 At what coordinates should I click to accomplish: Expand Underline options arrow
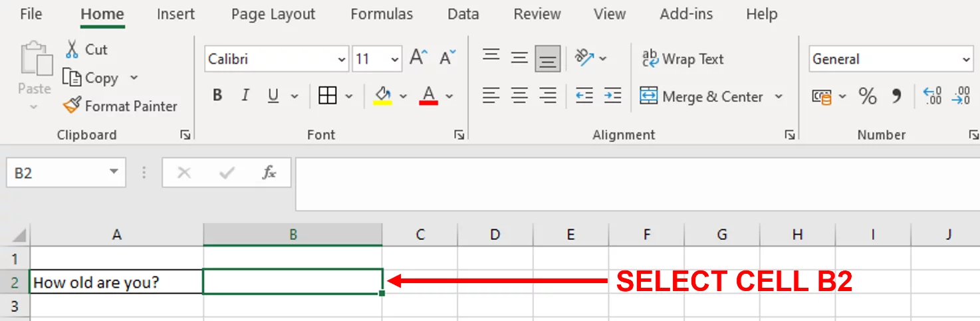click(x=295, y=96)
